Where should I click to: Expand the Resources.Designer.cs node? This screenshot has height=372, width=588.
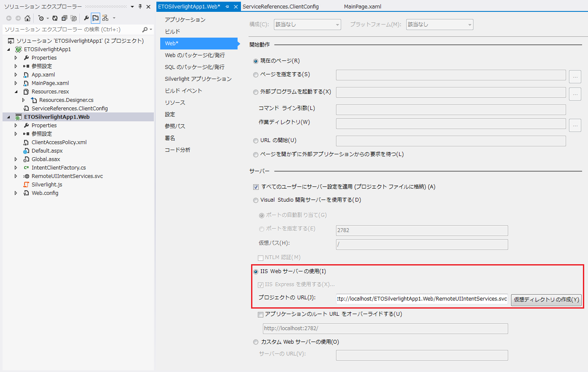tap(24, 100)
